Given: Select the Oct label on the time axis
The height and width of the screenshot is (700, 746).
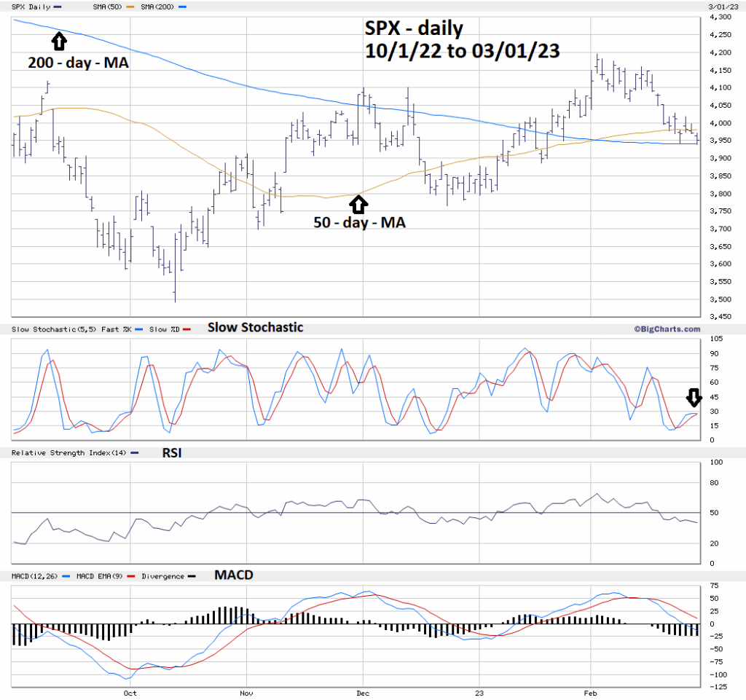Looking at the screenshot, I should pyautogui.click(x=130, y=692).
